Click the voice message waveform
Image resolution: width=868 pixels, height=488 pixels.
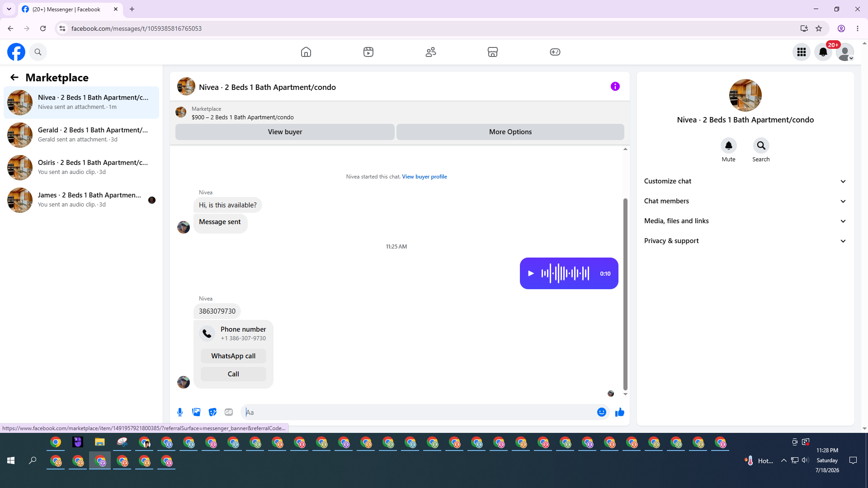(565, 273)
